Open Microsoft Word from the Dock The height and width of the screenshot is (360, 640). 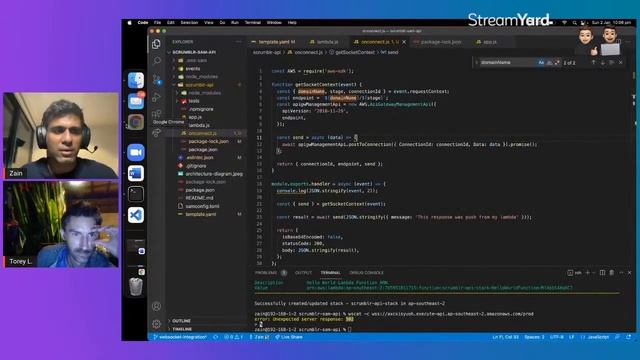tap(136, 173)
